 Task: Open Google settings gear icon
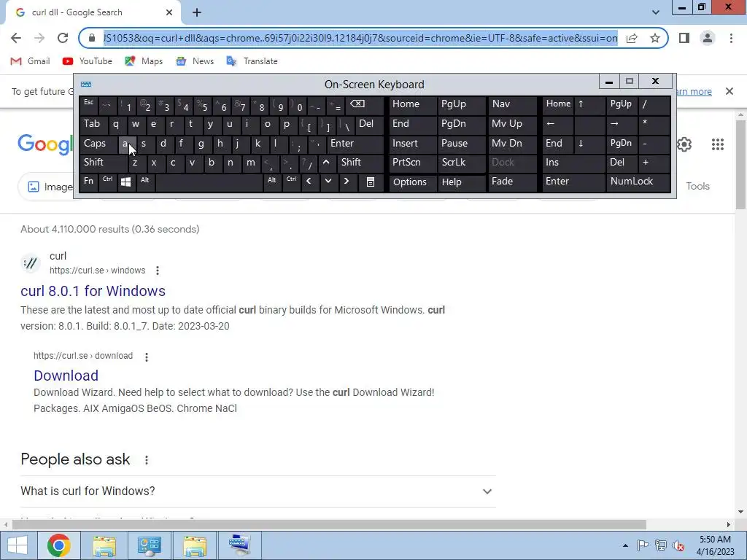(x=684, y=144)
